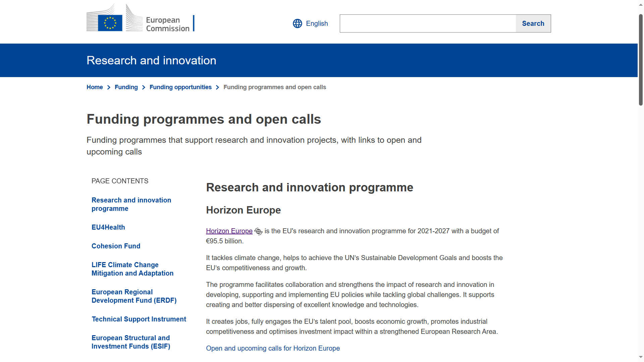
Task: Jump to European Regional Development Fund section
Action: [134, 296]
